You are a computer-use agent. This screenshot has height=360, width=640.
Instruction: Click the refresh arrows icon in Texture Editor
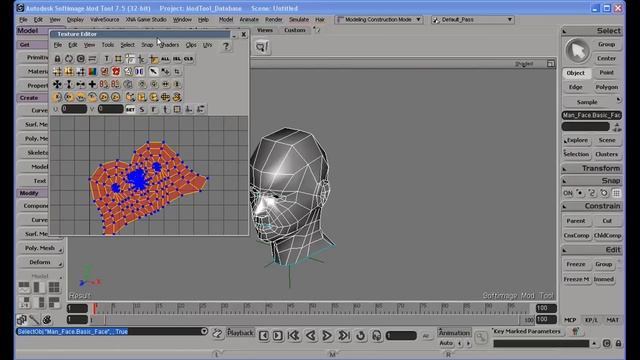pyautogui.click(x=69, y=59)
